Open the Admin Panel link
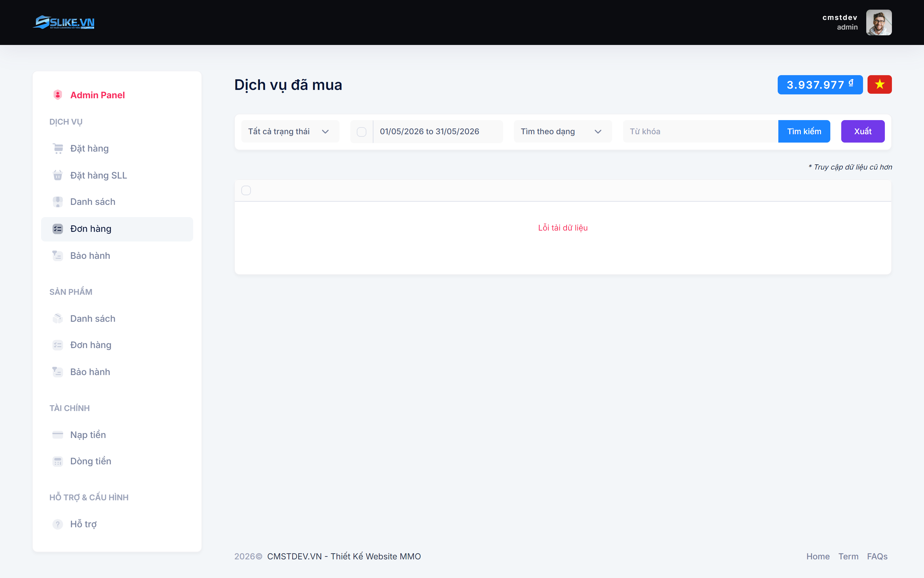Image resolution: width=924 pixels, height=578 pixels. tap(97, 95)
